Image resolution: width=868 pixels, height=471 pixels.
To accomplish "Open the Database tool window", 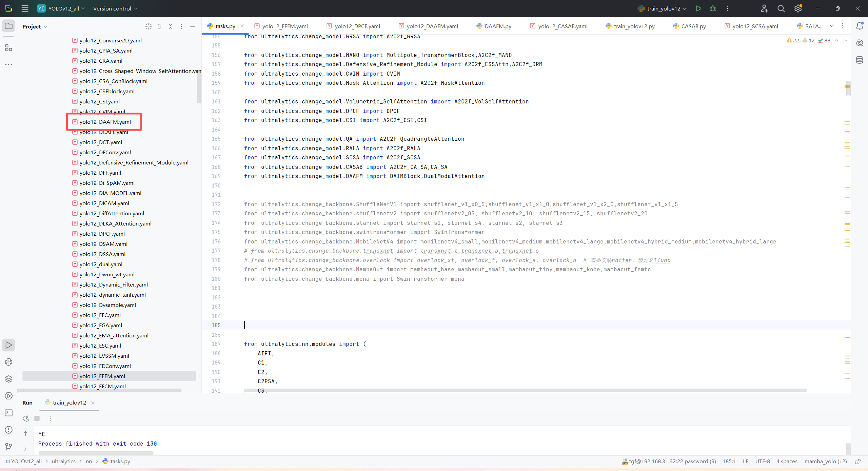I will (860, 60).
